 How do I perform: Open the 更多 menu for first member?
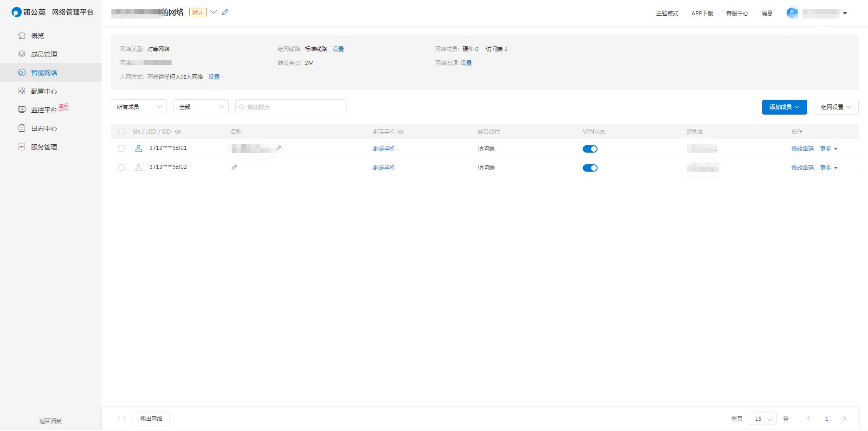829,149
